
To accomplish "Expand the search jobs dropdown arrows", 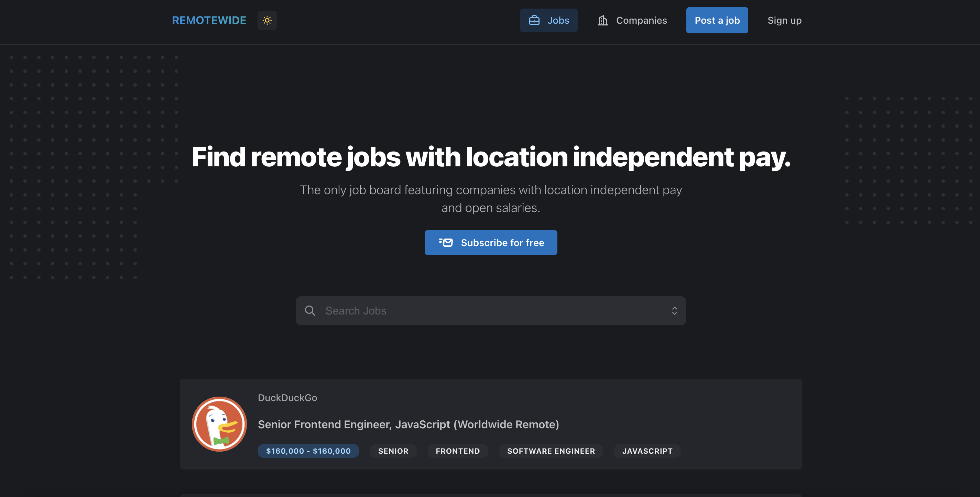I will coord(674,311).
